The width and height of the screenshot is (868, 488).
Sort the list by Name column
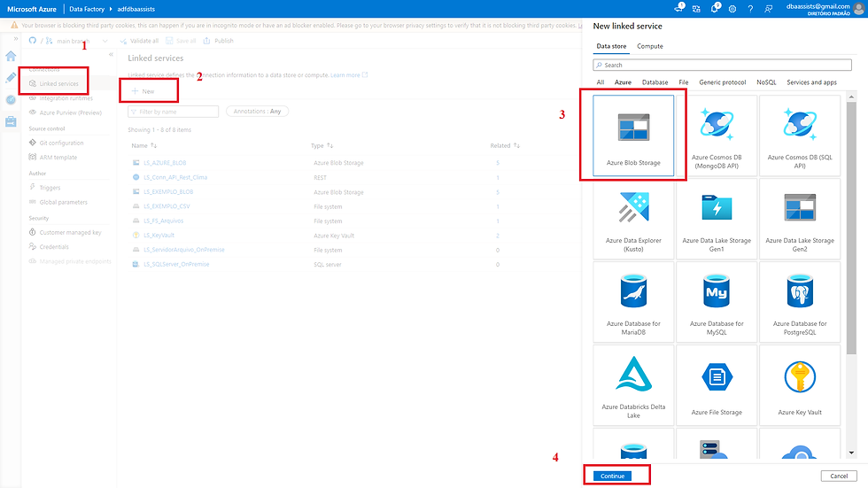[143, 145]
